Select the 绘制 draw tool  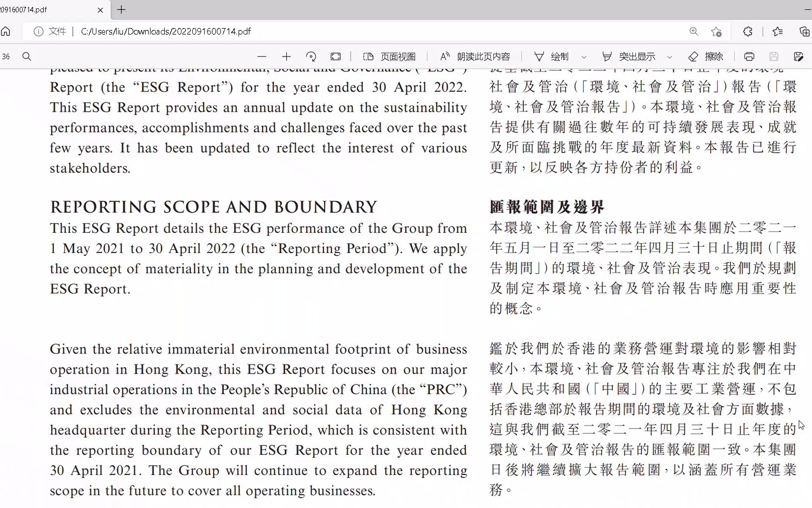pos(551,57)
